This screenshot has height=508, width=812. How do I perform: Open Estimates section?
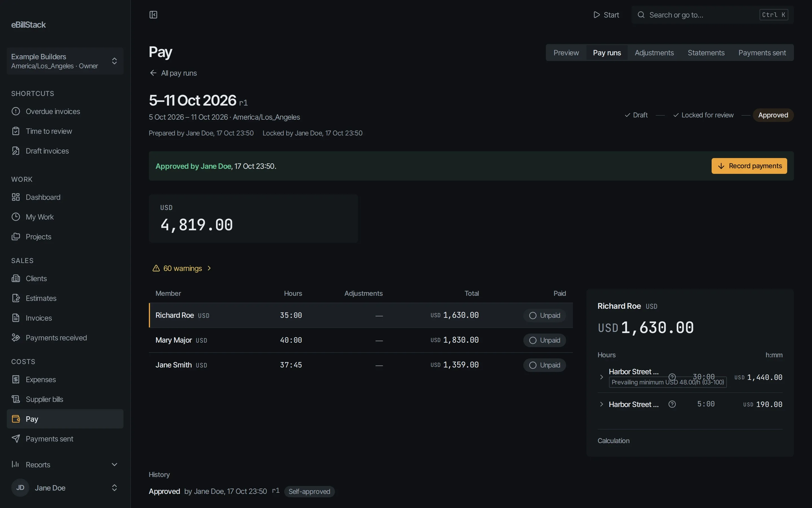[65, 298]
